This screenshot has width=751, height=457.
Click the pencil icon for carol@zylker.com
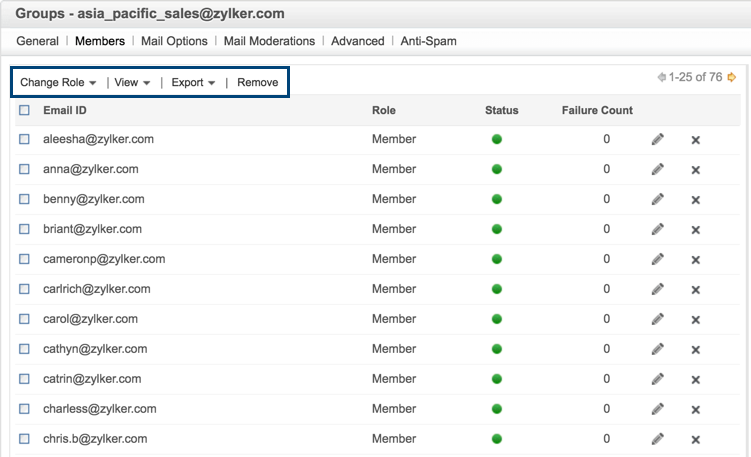click(x=657, y=320)
